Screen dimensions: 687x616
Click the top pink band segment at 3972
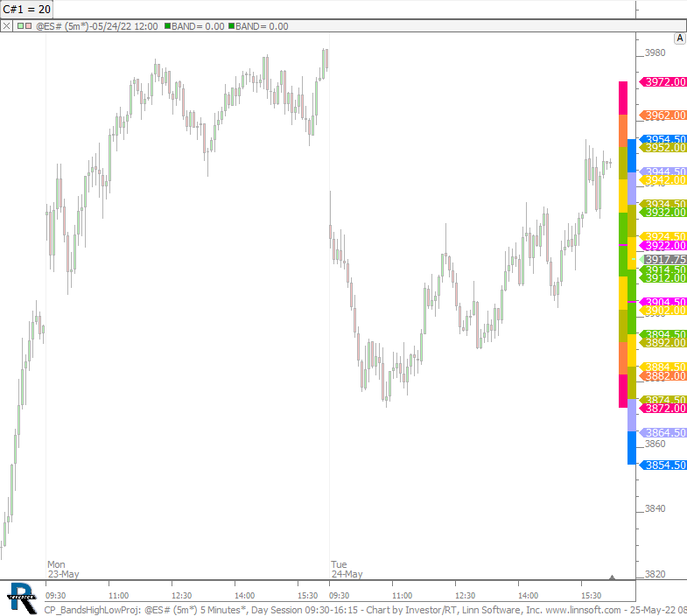tap(622, 98)
